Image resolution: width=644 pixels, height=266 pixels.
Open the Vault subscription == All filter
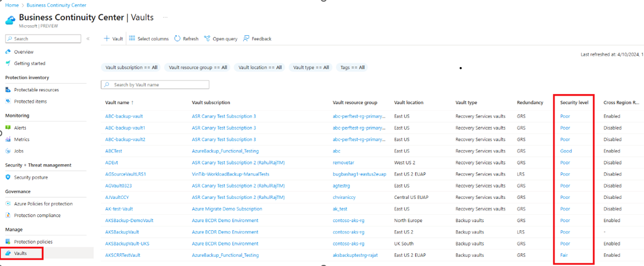click(131, 68)
